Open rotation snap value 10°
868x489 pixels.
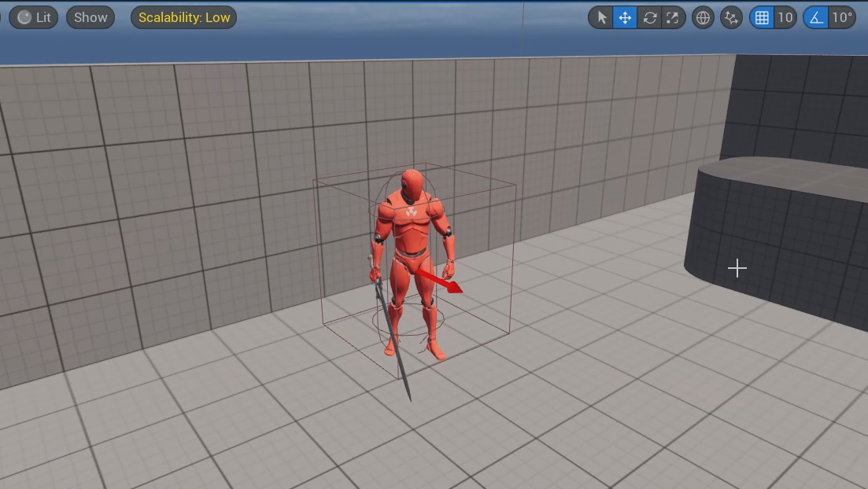[842, 18]
